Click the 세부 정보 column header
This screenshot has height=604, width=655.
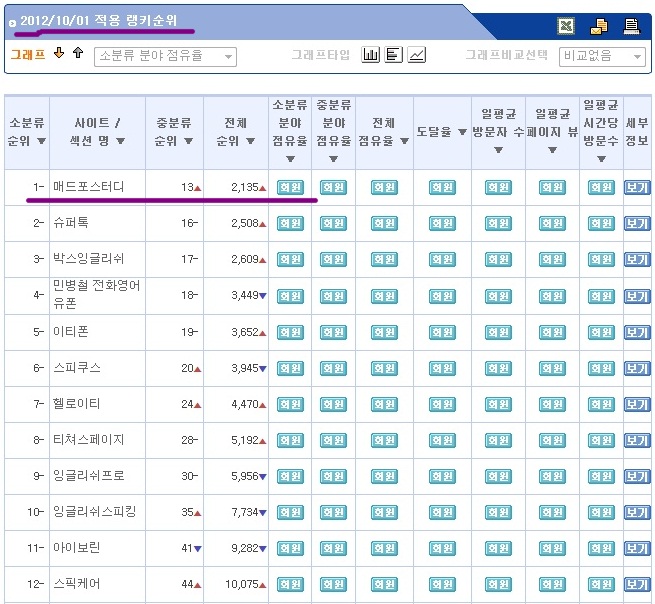pos(637,132)
